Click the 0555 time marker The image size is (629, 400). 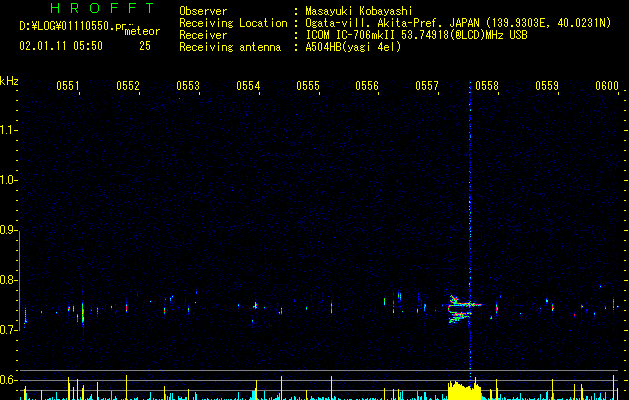pyautogui.click(x=308, y=85)
